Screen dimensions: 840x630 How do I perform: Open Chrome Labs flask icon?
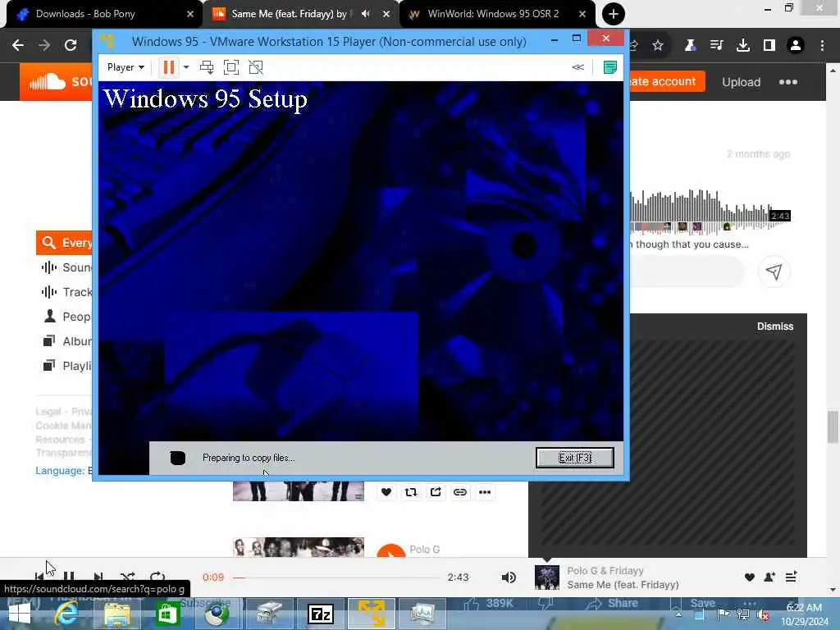tap(690, 46)
